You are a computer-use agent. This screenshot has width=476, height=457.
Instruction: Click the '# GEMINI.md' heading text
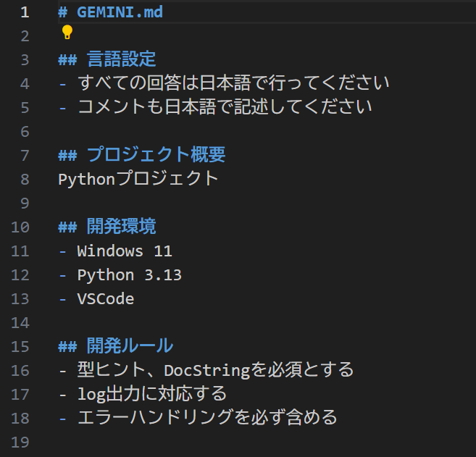tap(111, 12)
